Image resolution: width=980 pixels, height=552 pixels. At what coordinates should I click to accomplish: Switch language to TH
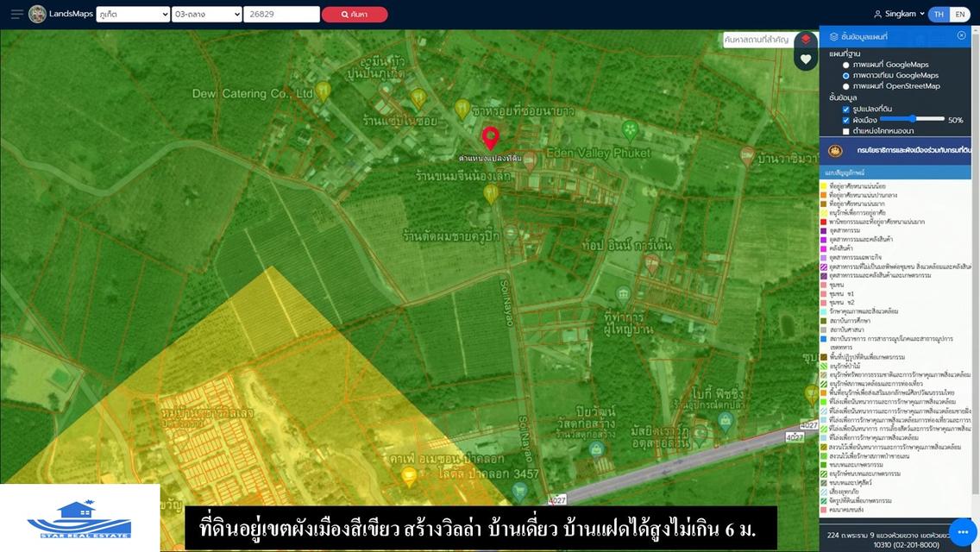pos(939,15)
